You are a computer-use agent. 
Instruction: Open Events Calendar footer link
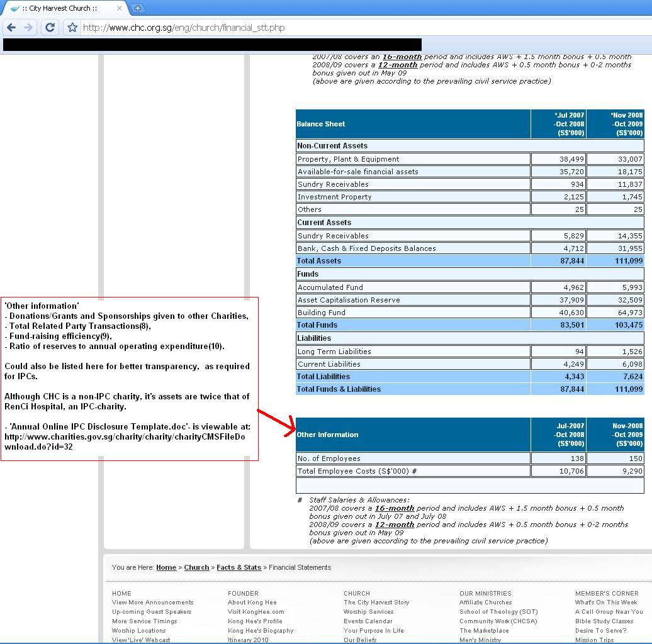click(368, 621)
